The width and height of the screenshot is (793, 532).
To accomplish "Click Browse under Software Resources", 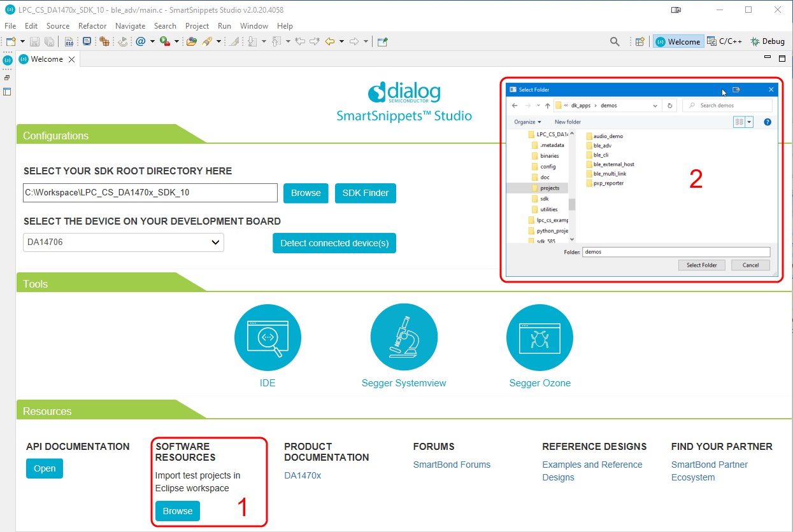I will (x=178, y=511).
